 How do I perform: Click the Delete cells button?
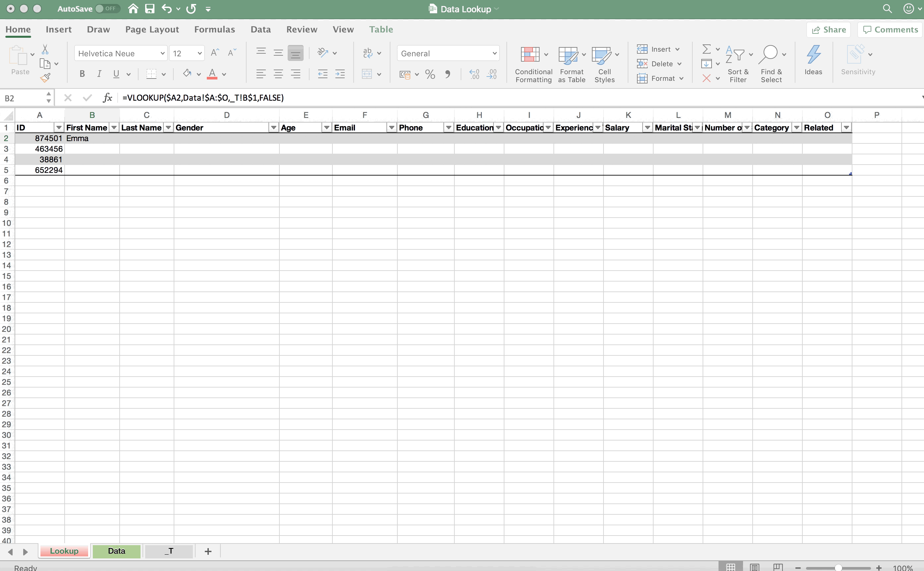(660, 64)
